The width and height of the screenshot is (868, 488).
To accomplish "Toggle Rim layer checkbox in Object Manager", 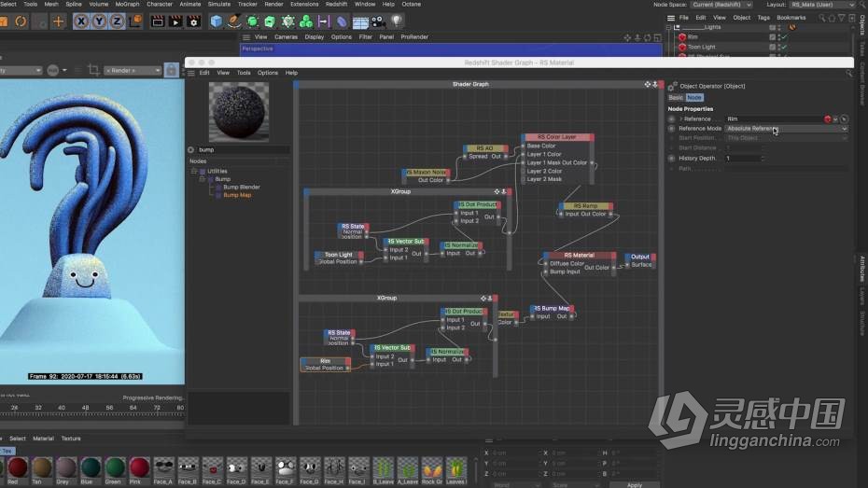I will point(772,37).
